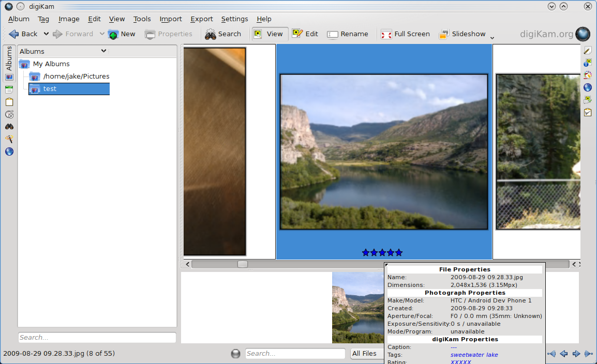Open the Timeline sidebar icon

pyautogui.click(x=9, y=114)
